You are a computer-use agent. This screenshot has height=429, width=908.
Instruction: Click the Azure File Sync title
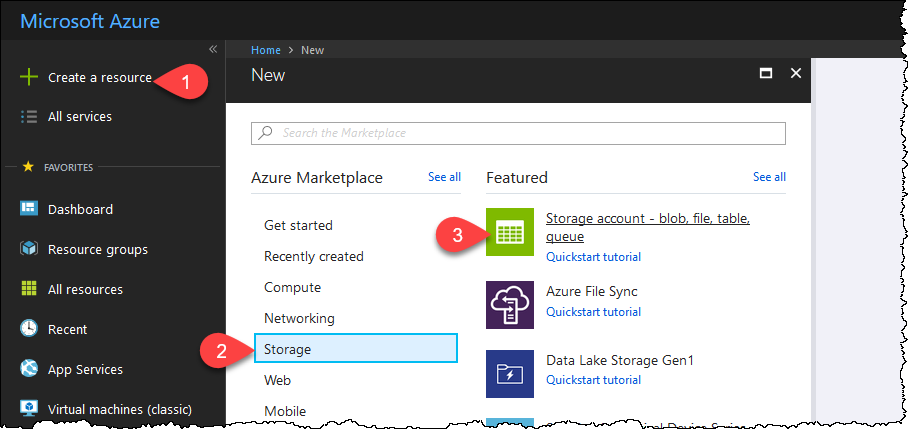[x=592, y=291]
